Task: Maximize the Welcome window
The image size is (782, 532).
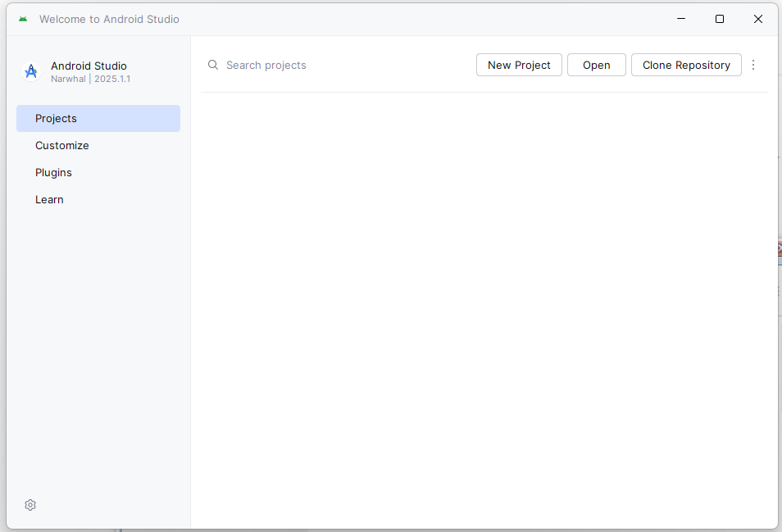Action: click(x=719, y=19)
